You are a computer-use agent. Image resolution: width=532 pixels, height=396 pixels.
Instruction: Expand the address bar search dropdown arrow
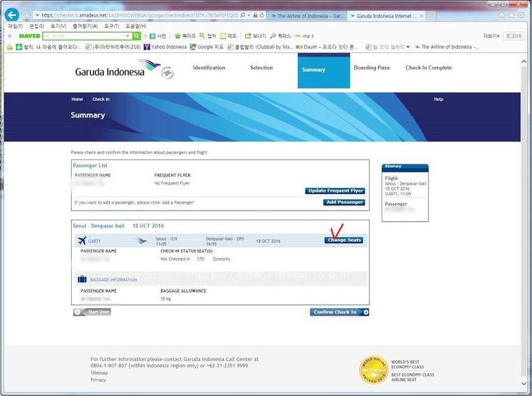[x=249, y=15]
